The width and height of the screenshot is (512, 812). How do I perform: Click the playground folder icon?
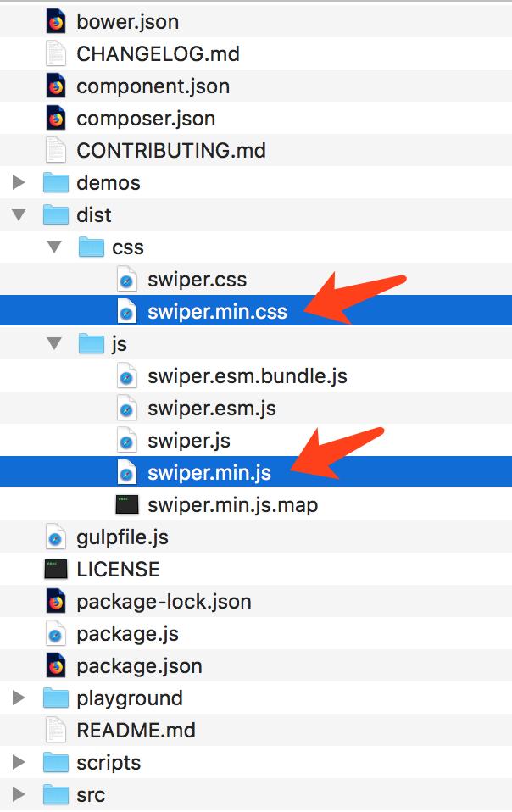pyautogui.click(x=56, y=698)
